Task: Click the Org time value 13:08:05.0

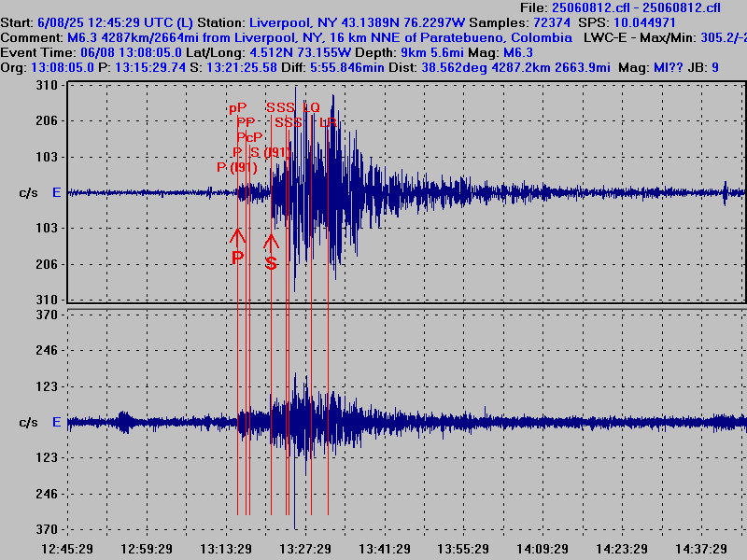Action: pyautogui.click(x=63, y=67)
